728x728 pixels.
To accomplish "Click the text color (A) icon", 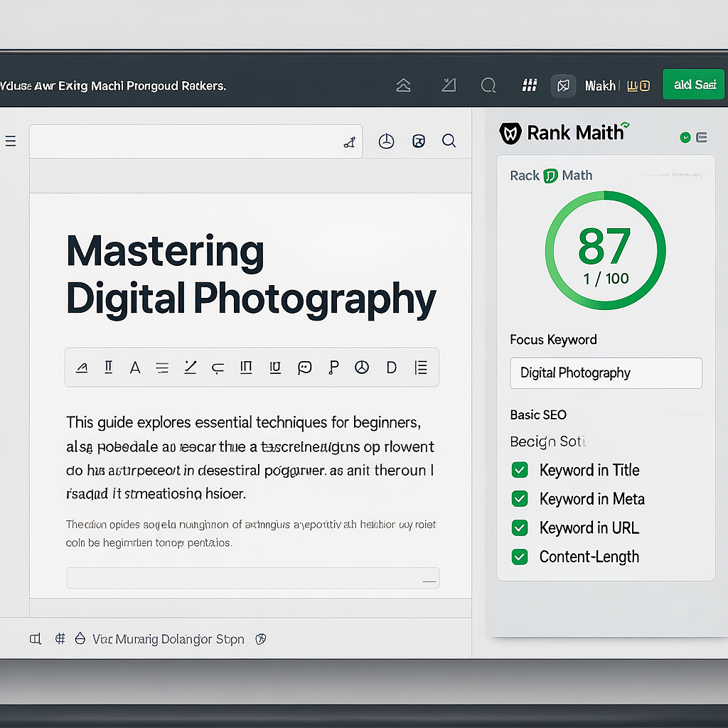I will point(135,368).
